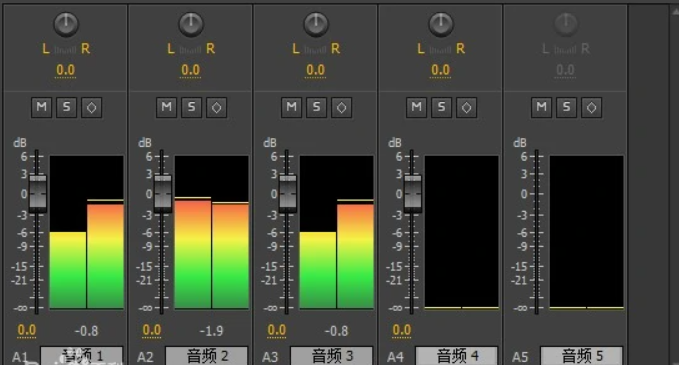Click the pan knob of track A3
The width and height of the screenshot is (679, 365).
pyautogui.click(x=316, y=24)
